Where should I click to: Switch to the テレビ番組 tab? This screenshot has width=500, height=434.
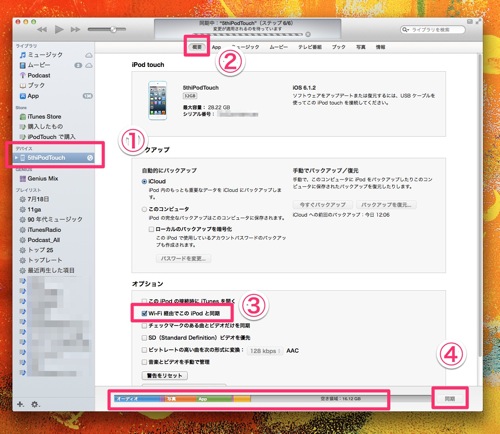[x=310, y=47]
